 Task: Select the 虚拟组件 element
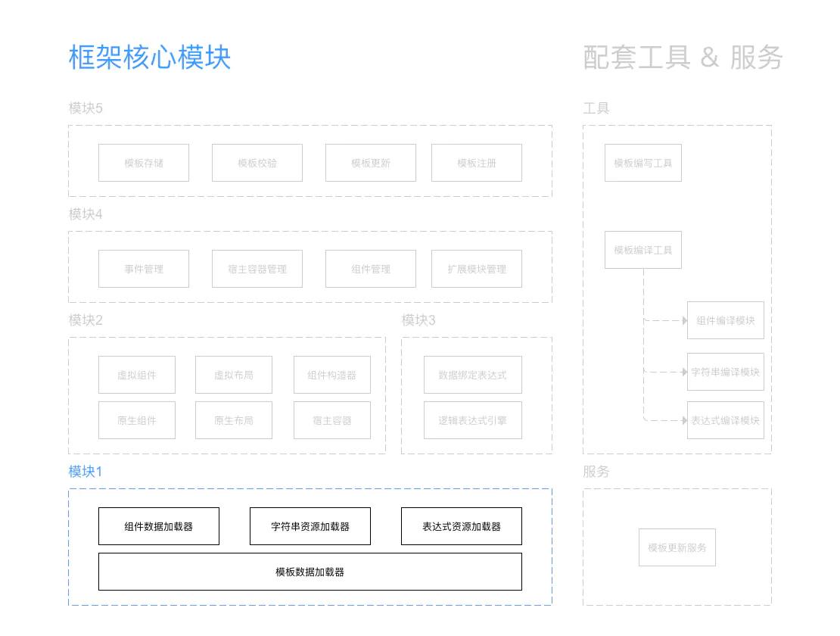click(136, 374)
